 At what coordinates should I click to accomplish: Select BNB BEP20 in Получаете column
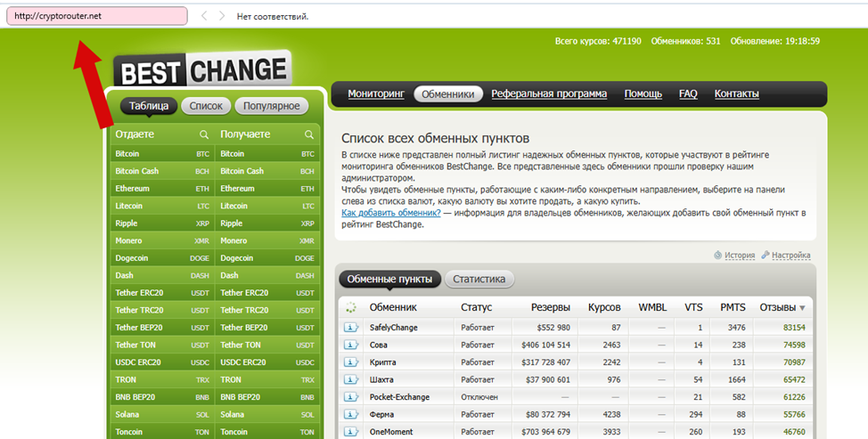[x=266, y=397]
